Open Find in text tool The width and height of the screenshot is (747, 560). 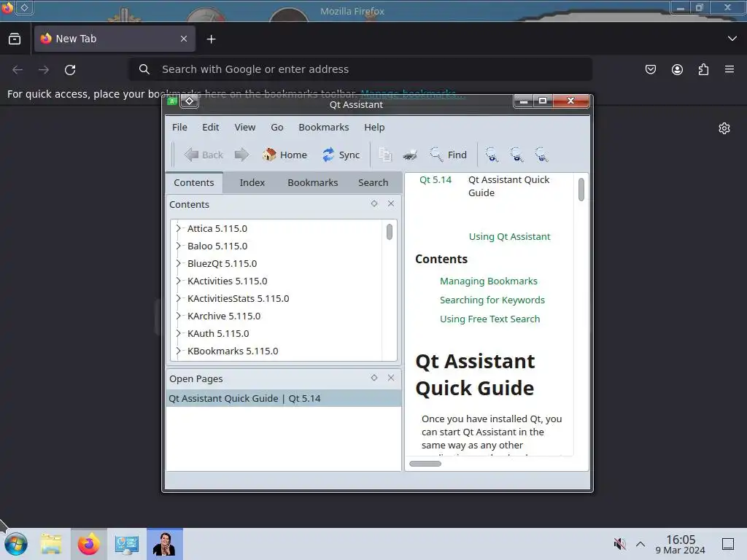click(448, 155)
